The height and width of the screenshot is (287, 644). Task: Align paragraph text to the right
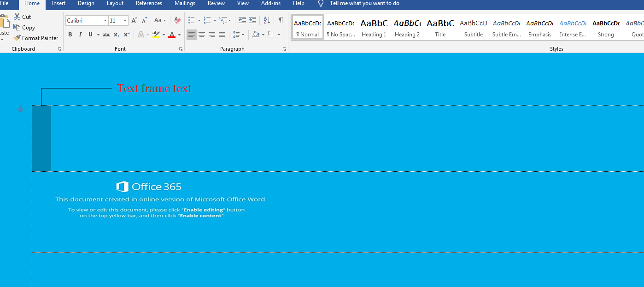coord(212,35)
